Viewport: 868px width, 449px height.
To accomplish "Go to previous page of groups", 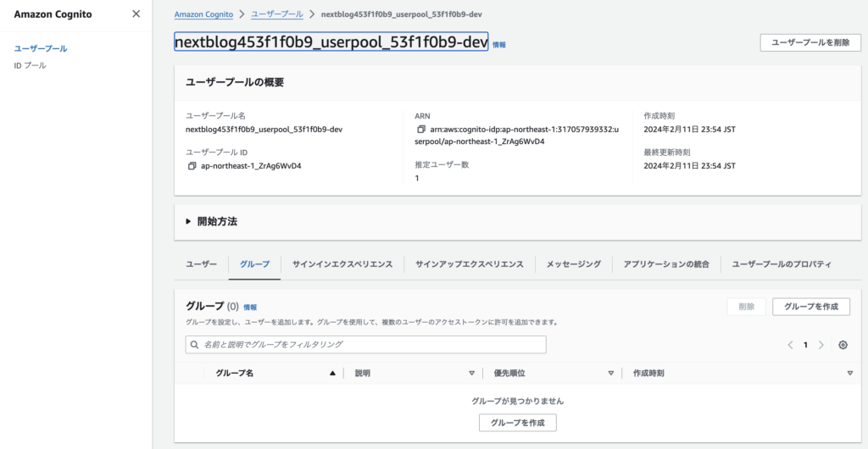I will click(791, 345).
